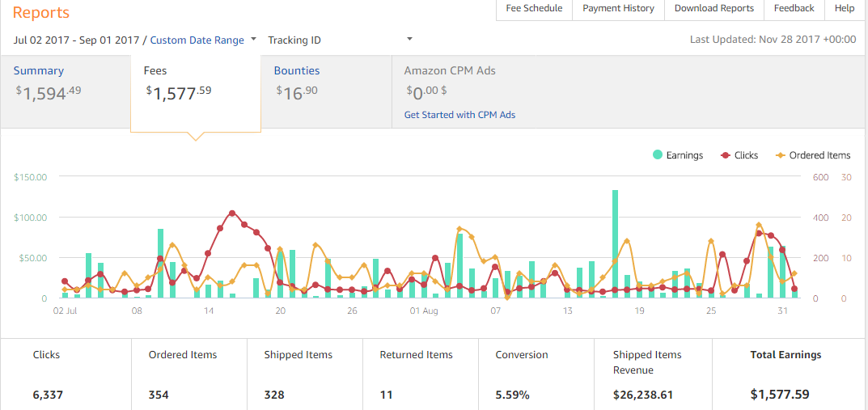Open the Feedback link

click(794, 8)
